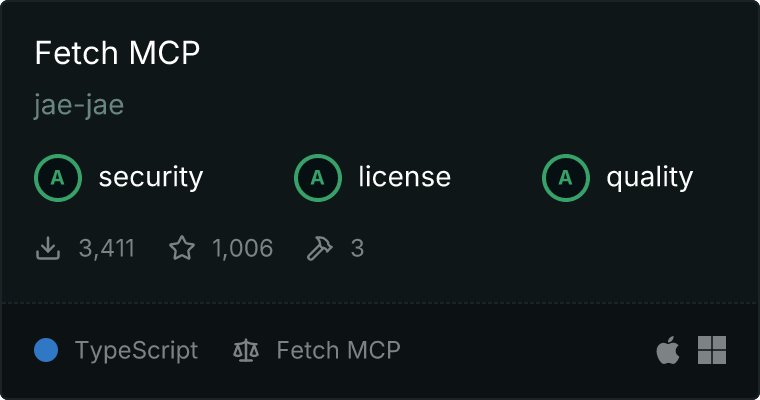Click the 1,006 stars count
The image size is (760, 400).
coord(242,249)
